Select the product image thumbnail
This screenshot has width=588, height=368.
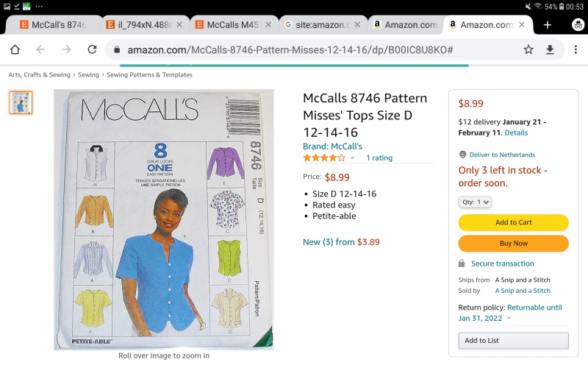point(21,102)
